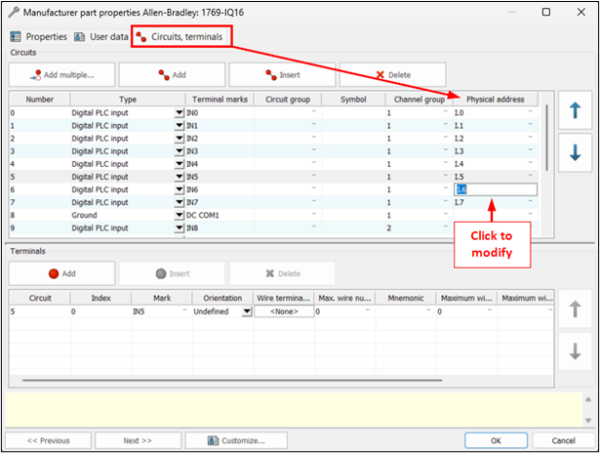The width and height of the screenshot is (600, 453).
Task: Close the dialog with X
Action: pyautogui.click(x=581, y=12)
